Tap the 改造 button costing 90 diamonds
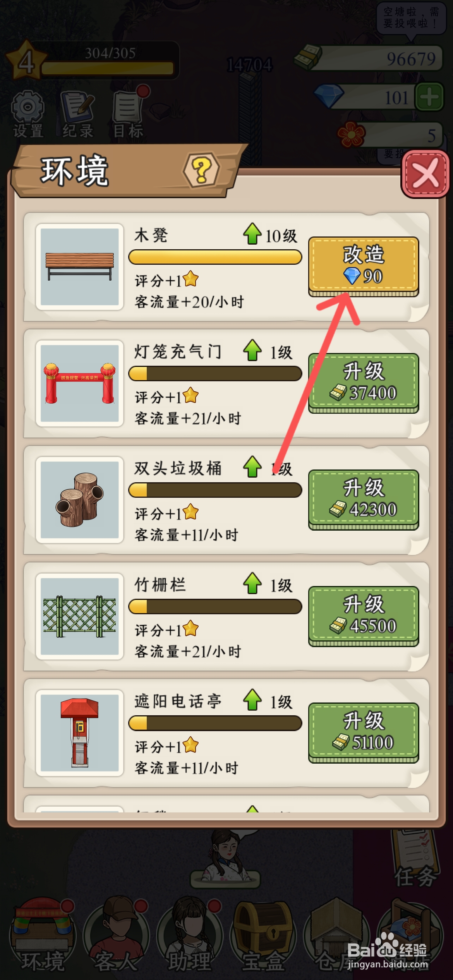The image size is (453, 980). [x=363, y=267]
